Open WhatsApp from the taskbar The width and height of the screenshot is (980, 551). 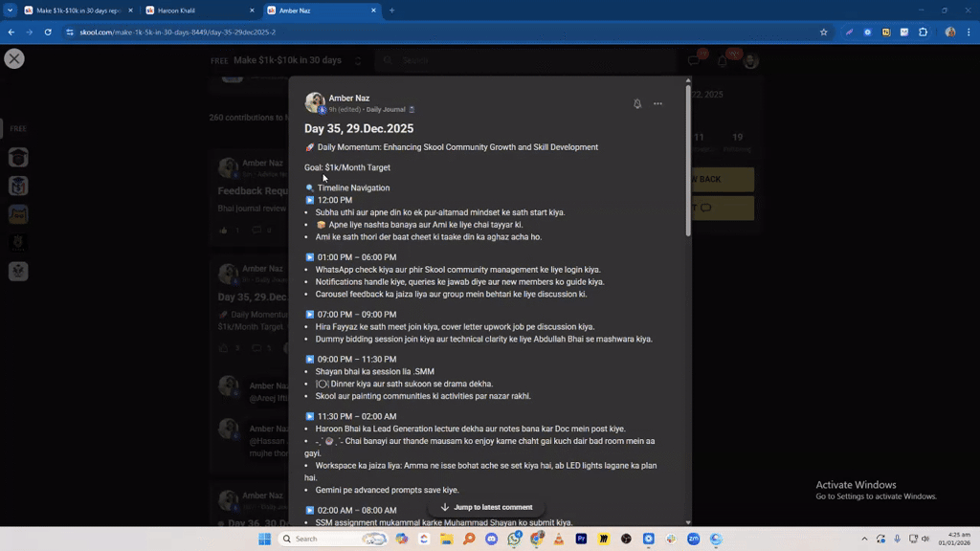point(514,539)
